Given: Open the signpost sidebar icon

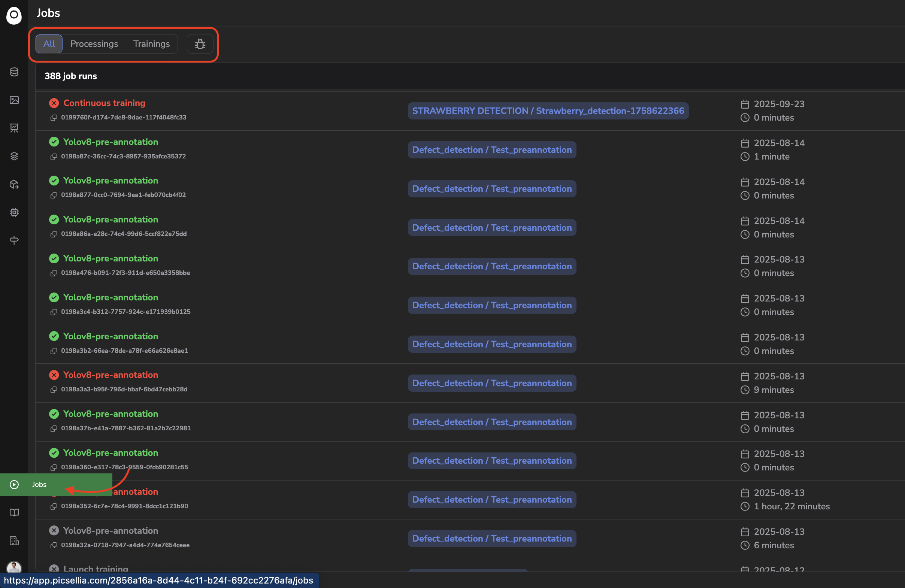Looking at the screenshot, I should (x=14, y=240).
